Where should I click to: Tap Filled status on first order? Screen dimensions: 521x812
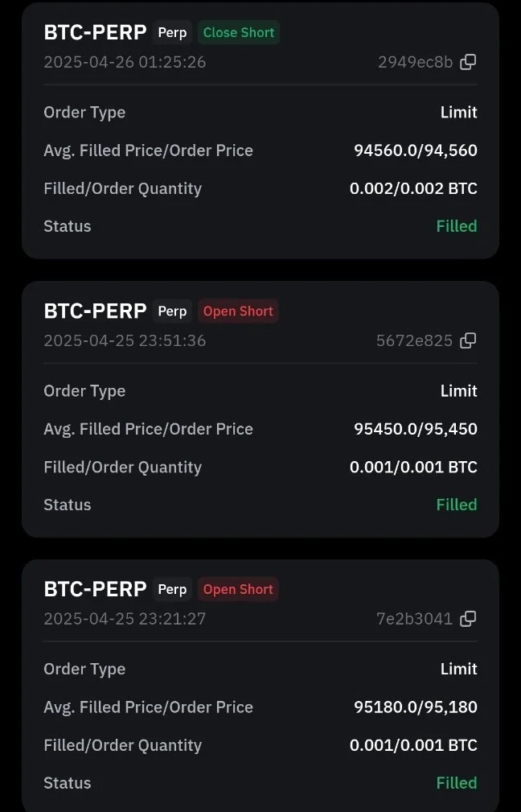[456, 226]
